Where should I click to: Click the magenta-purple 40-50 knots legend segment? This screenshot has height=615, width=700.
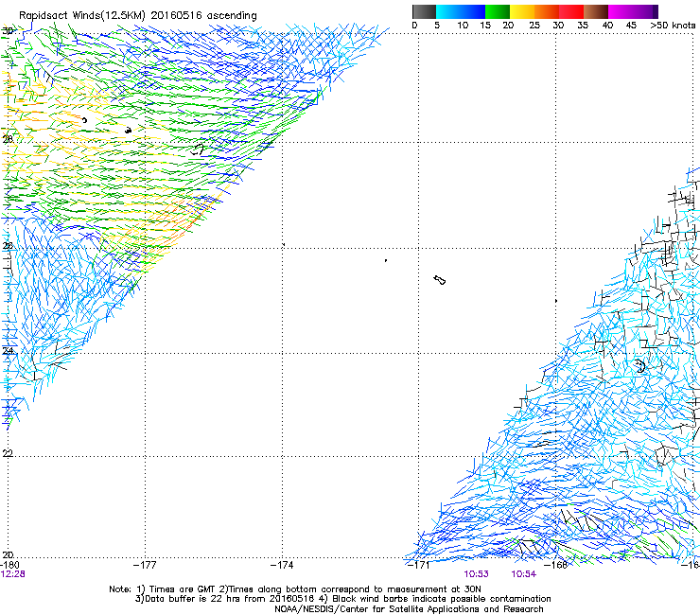point(634,11)
